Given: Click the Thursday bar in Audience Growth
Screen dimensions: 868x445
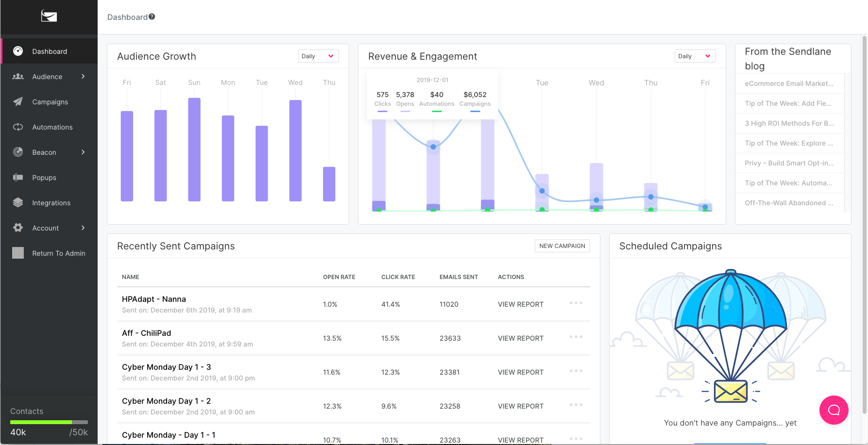Looking at the screenshot, I should [x=329, y=184].
